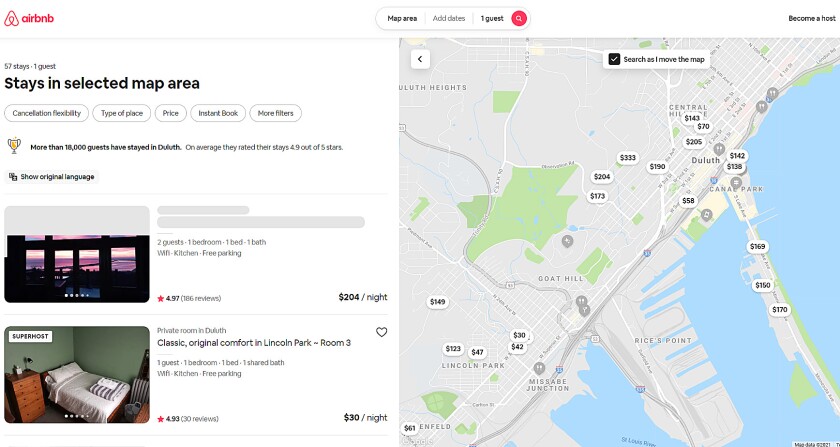Select the $333 map price pin
Viewport: 840px width, 447px height.
click(x=627, y=158)
